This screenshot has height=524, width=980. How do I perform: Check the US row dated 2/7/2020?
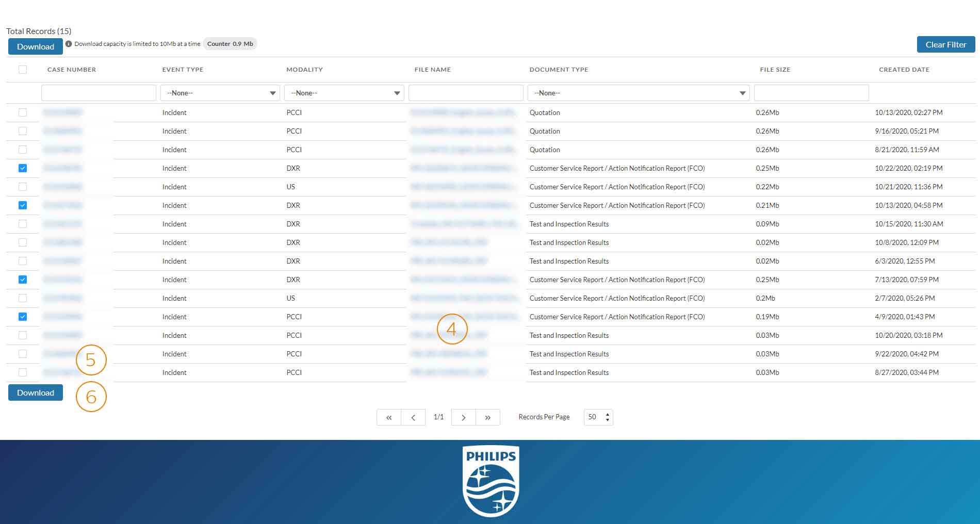[23, 298]
